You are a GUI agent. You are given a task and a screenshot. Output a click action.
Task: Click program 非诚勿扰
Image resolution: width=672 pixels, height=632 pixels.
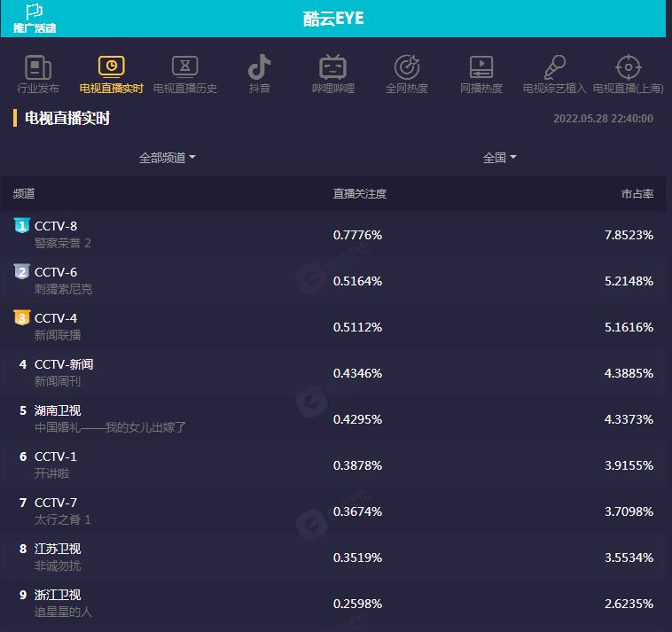point(58,566)
